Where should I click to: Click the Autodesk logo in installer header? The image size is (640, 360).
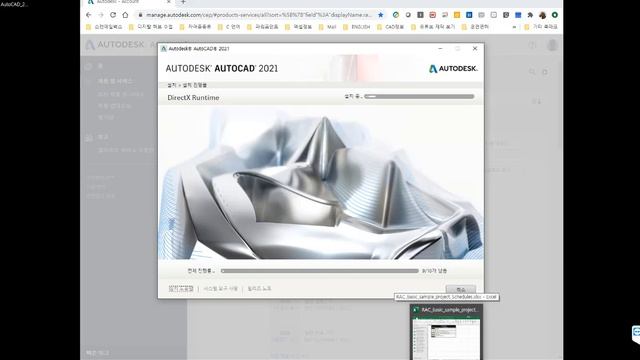(453, 69)
